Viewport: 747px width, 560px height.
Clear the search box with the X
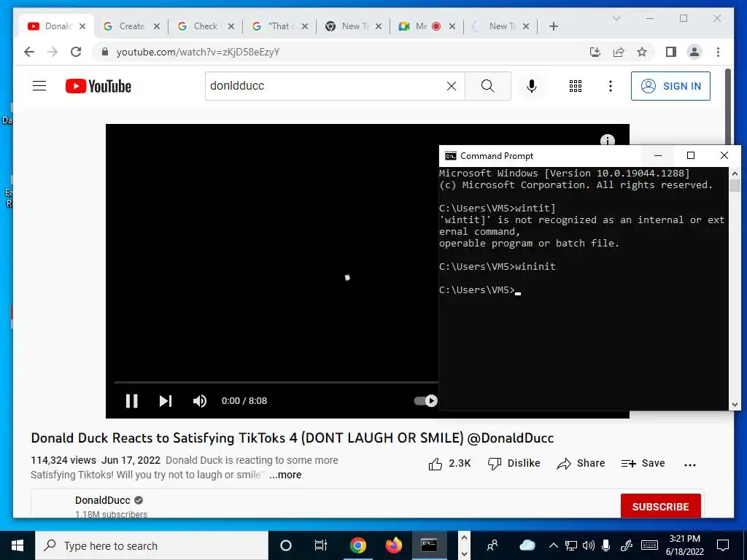tap(451, 86)
